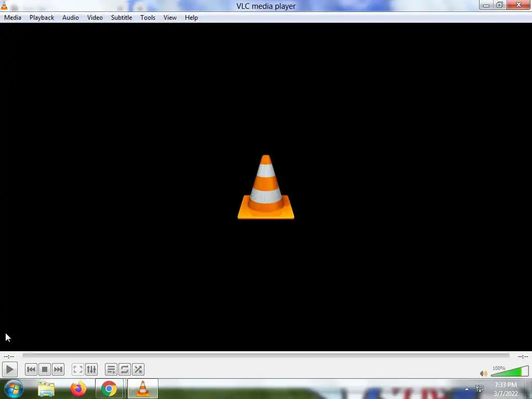Open File Explorer from taskbar
Viewport: 532px width, 399px height.
click(46, 389)
